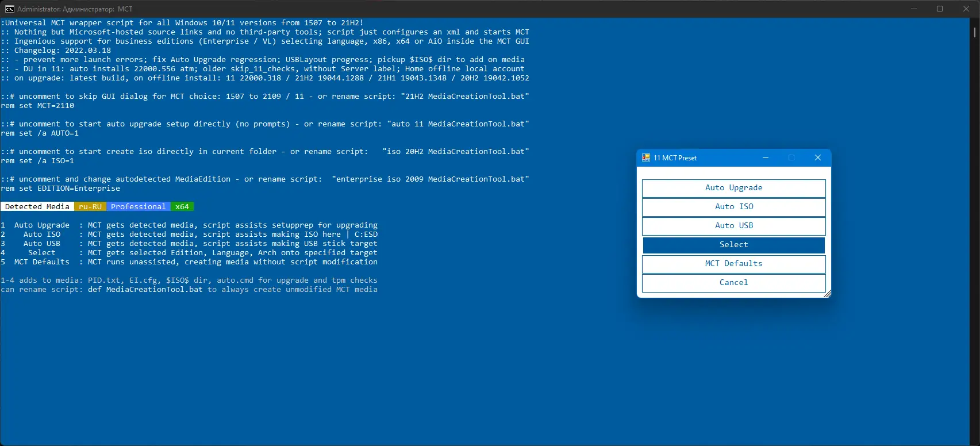
Task: Click console row "3 Auto USB" description line
Action: click(x=189, y=244)
